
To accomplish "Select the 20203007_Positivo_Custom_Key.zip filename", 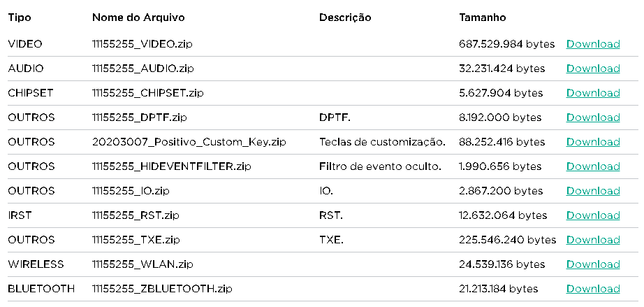I will pyautogui.click(x=189, y=142).
